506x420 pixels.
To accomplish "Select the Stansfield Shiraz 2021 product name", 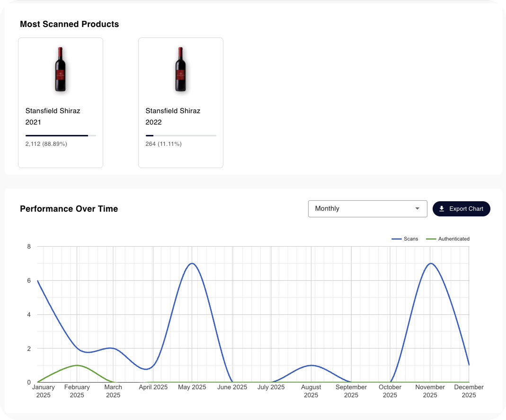I will coord(53,116).
